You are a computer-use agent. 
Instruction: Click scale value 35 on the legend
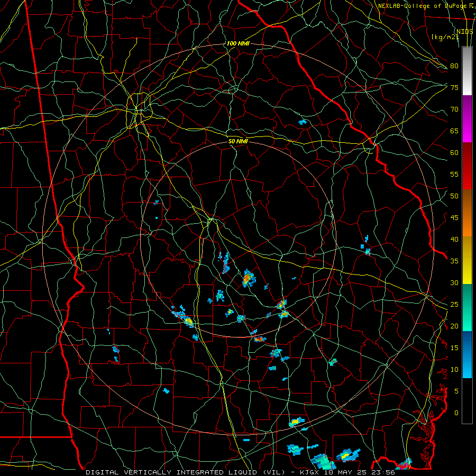454,261
